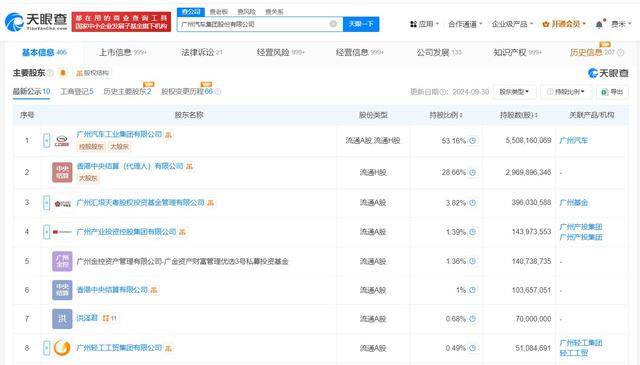Switch to the 法律诉讼 tab
This screenshot has width=640, height=365.
(x=202, y=52)
